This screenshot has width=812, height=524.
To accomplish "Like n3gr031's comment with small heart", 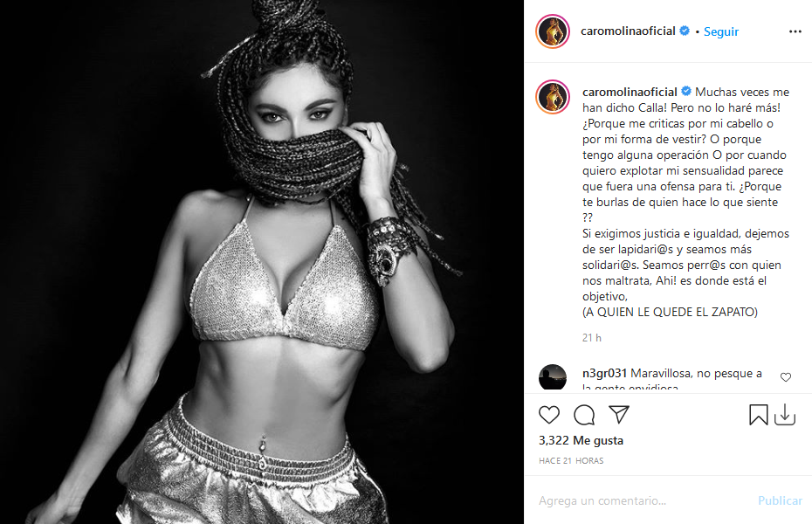I will pyautogui.click(x=786, y=377).
